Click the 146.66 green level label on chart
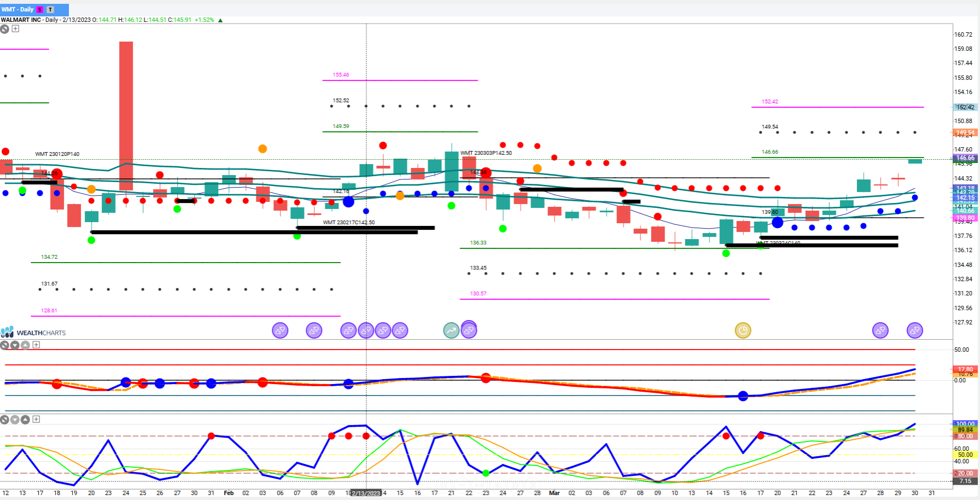The image size is (980, 500). (770, 152)
